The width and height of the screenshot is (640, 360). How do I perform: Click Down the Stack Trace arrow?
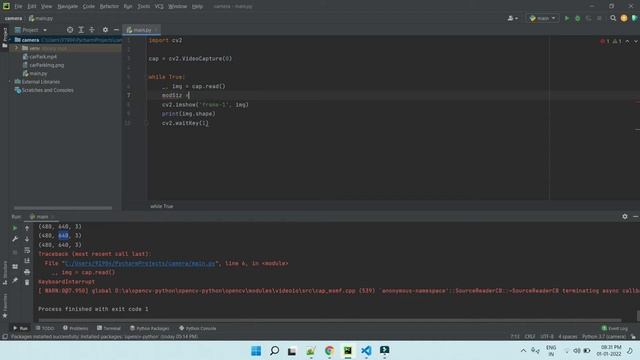27,239
